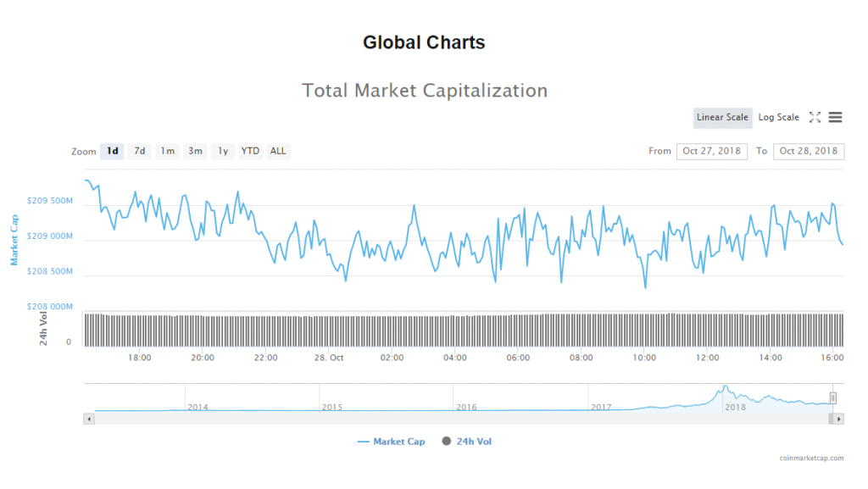The height and width of the screenshot is (489, 868).
Task: Choose the YTD zoom option
Action: click(250, 152)
